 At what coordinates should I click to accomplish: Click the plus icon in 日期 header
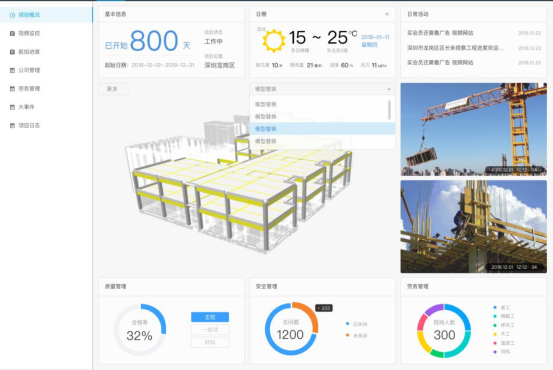point(387,14)
